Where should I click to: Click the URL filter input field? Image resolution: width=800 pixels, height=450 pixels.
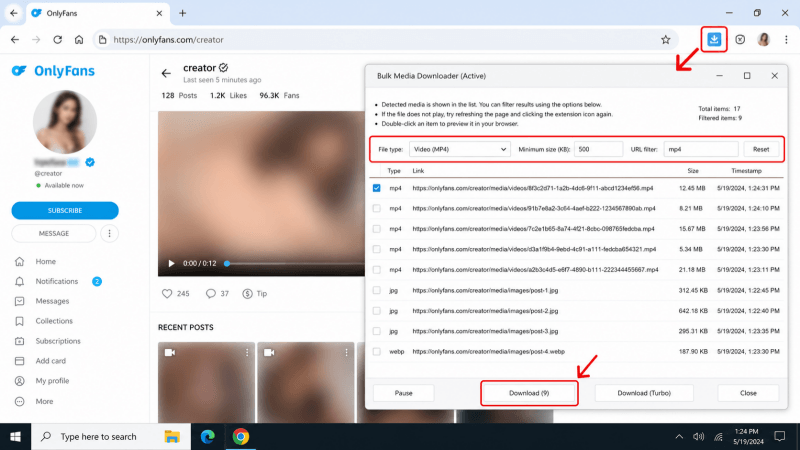(701, 149)
